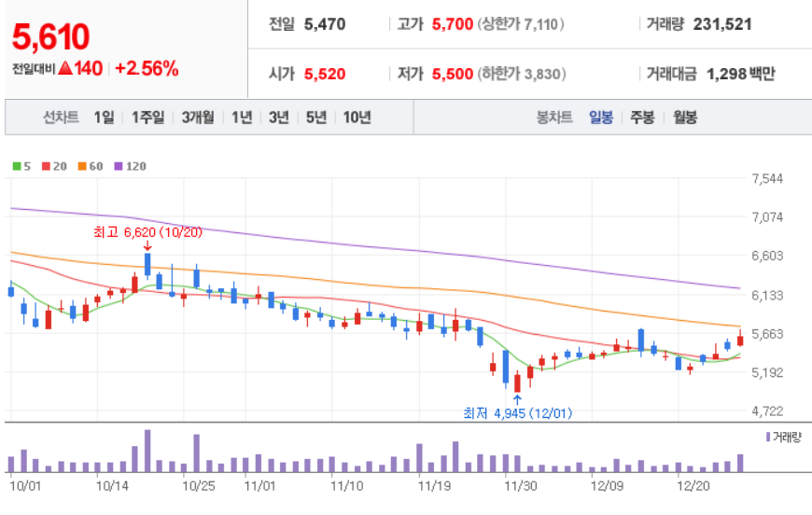
Task: Click the 10/14 date axis label
Action: [112, 486]
